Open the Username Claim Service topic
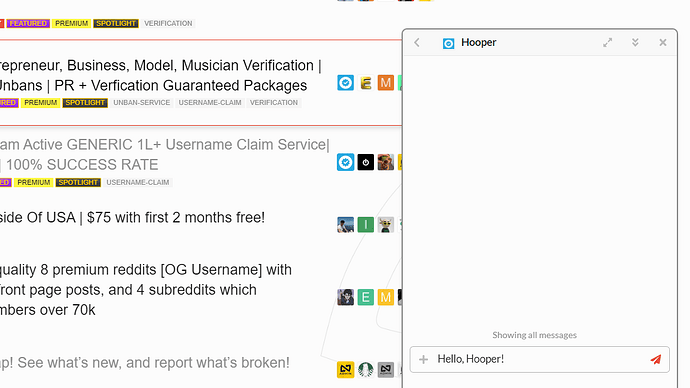 (x=165, y=154)
